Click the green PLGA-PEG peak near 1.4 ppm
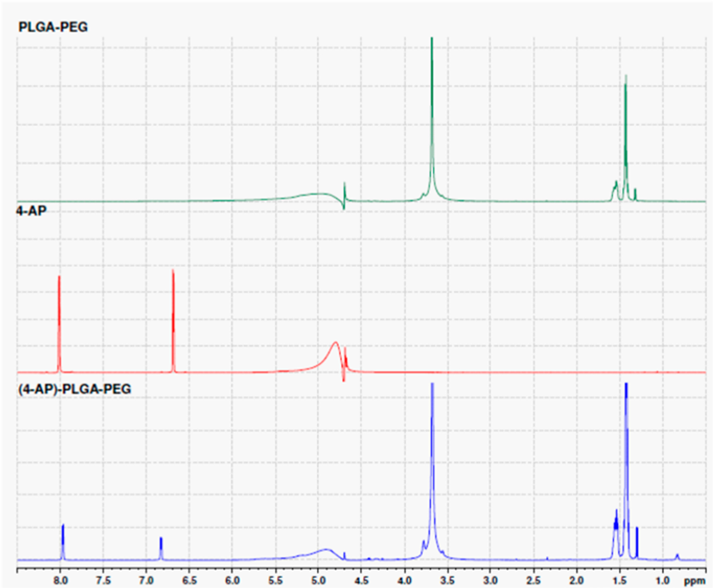 [625, 138]
